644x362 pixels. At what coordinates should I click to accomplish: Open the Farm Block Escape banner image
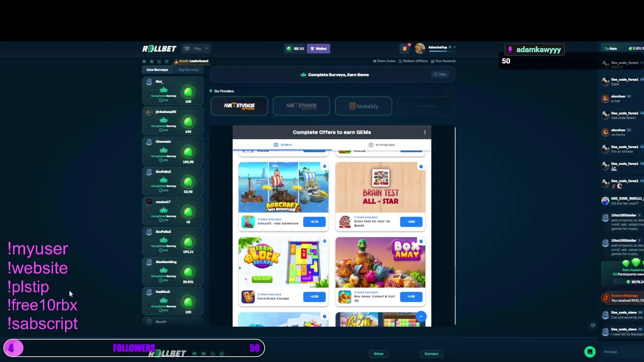pos(283,262)
